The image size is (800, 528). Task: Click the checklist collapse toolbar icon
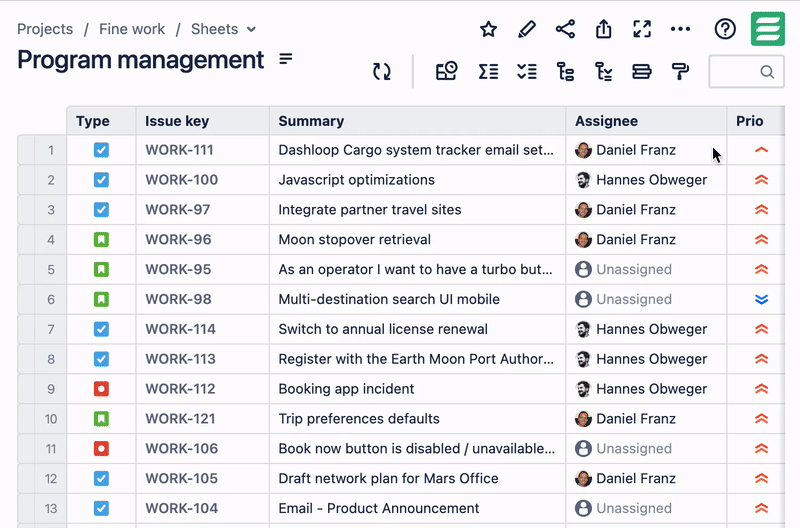point(527,71)
